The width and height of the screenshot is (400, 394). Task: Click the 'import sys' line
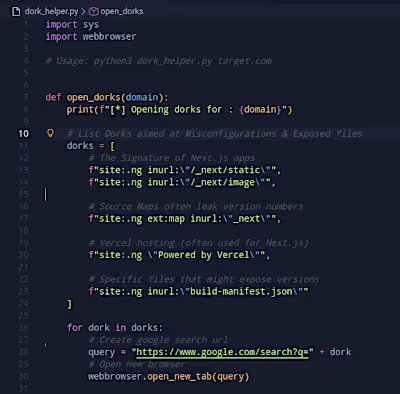tap(72, 25)
